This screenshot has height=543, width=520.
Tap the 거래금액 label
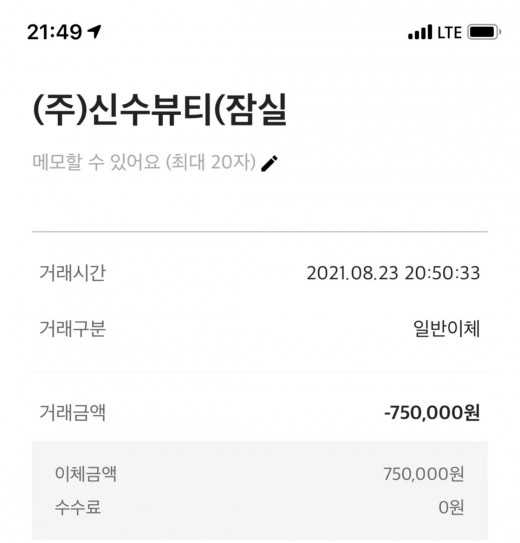72,412
